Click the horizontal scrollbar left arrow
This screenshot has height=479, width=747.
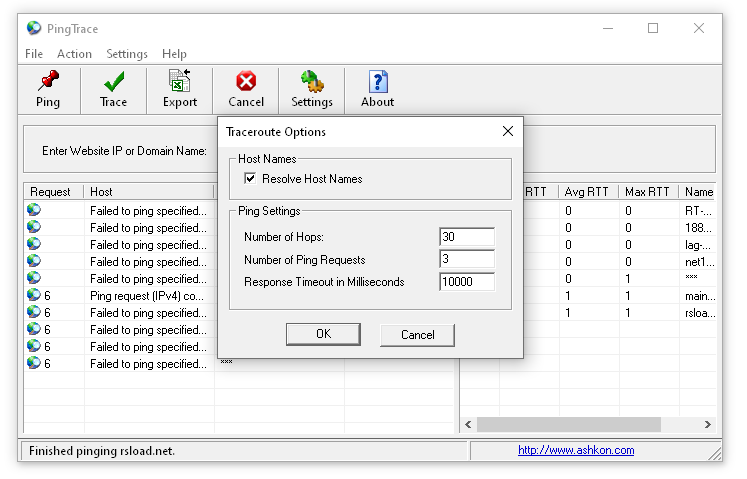(x=468, y=424)
